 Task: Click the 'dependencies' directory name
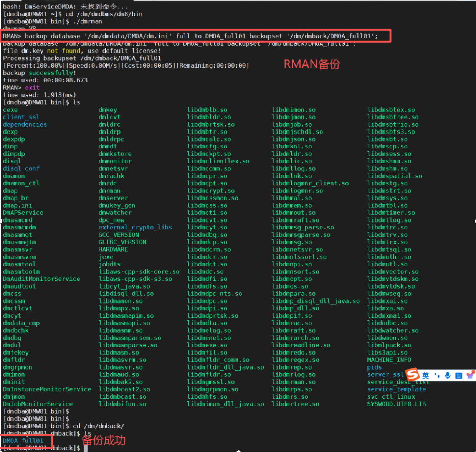click(x=25, y=124)
